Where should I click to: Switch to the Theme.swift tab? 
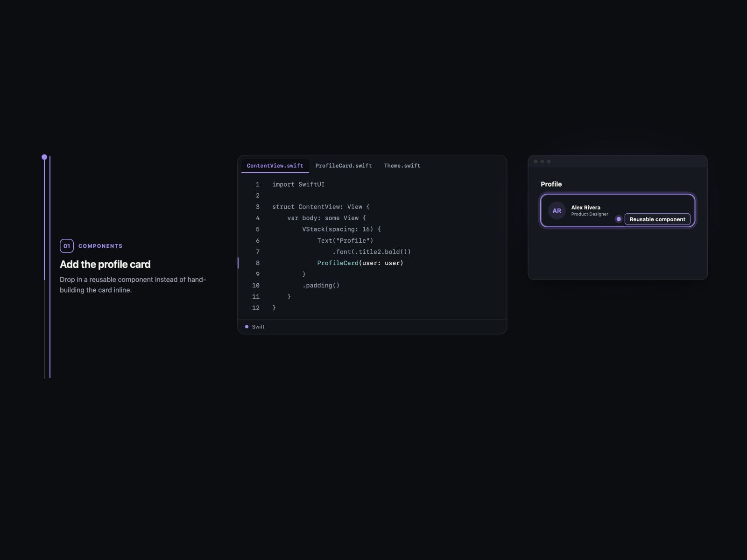[x=402, y=166]
